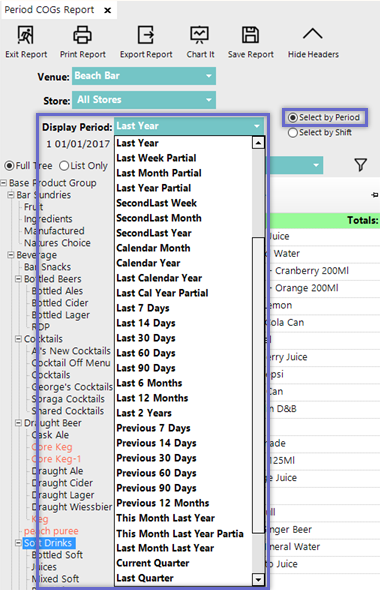
Task: Collapse the Bar Sundries tree node
Action: tap(11, 195)
